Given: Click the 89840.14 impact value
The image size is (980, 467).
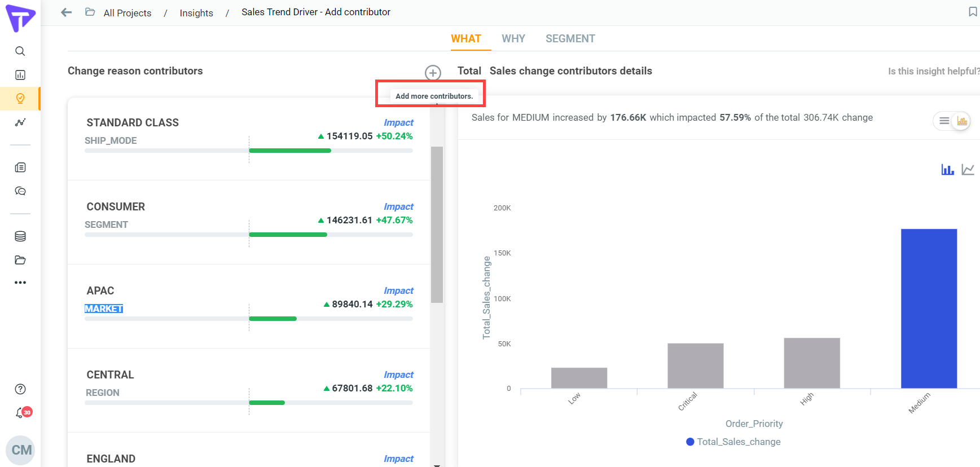Looking at the screenshot, I should (x=352, y=304).
